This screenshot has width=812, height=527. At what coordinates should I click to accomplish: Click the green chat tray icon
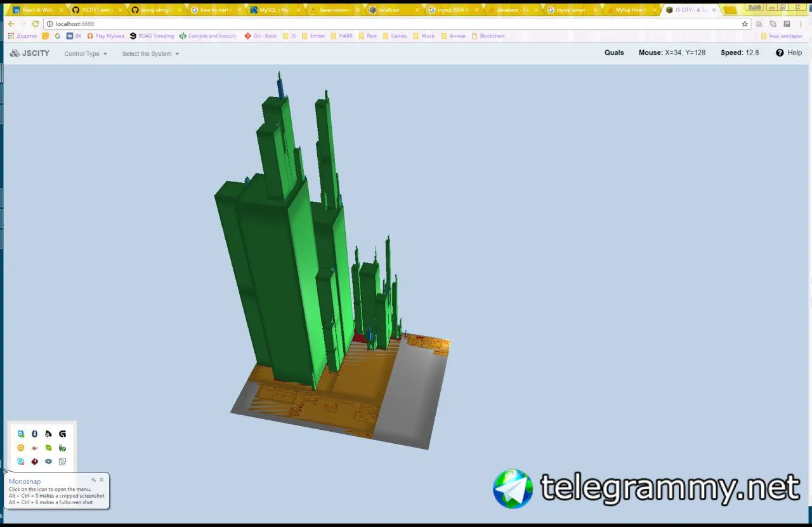pyautogui.click(x=48, y=448)
